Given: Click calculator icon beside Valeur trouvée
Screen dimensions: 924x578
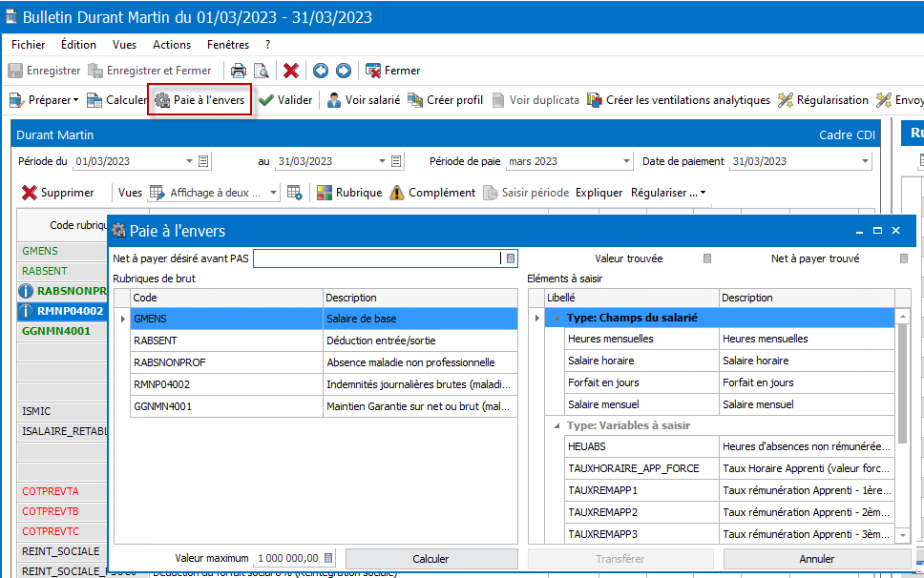Looking at the screenshot, I should pyautogui.click(x=707, y=258).
